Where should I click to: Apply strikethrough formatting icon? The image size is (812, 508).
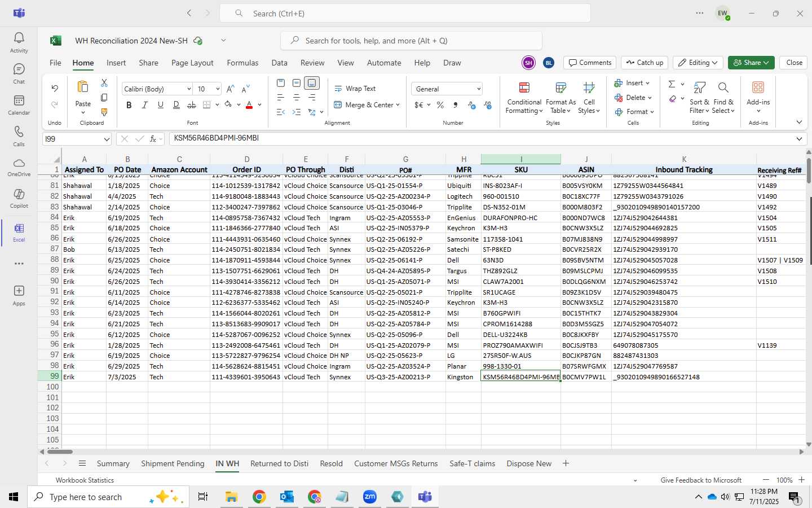point(192,105)
